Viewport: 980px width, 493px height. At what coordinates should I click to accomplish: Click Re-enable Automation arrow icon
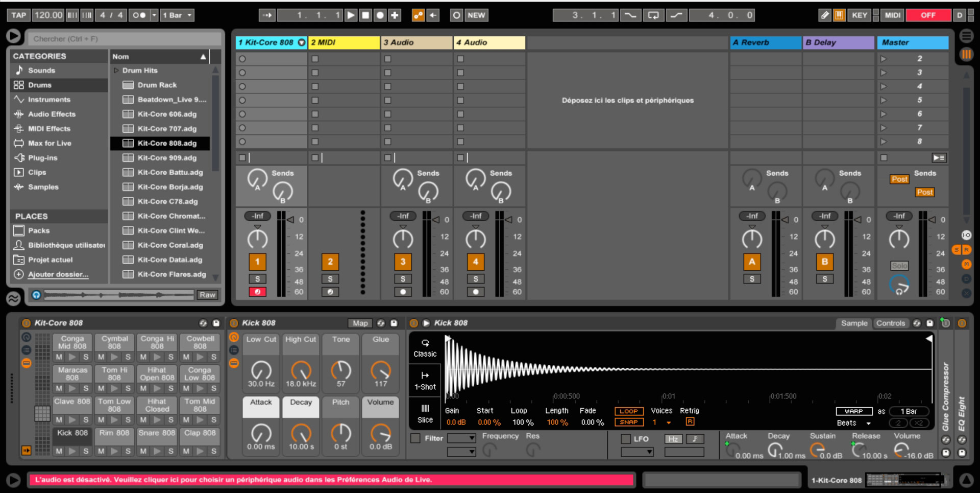coord(433,15)
